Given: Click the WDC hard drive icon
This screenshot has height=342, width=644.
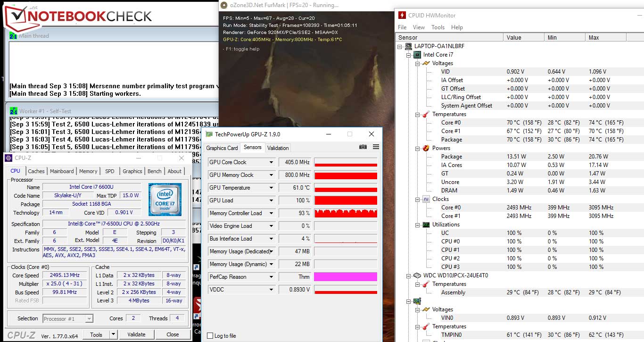Looking at the screenshot, I should (x=417, y=275).
